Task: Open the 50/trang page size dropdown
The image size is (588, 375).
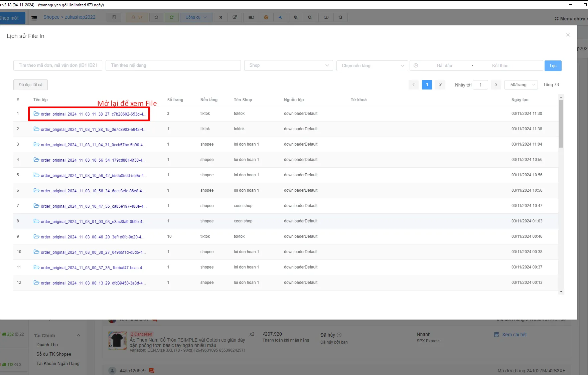Action: [521, 85]
